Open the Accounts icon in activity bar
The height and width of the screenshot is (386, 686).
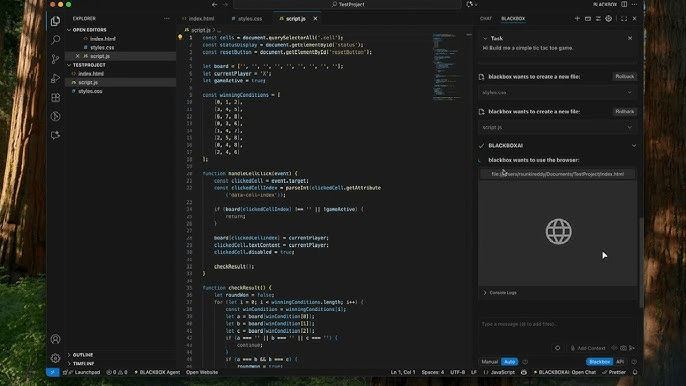pos(56,339)
